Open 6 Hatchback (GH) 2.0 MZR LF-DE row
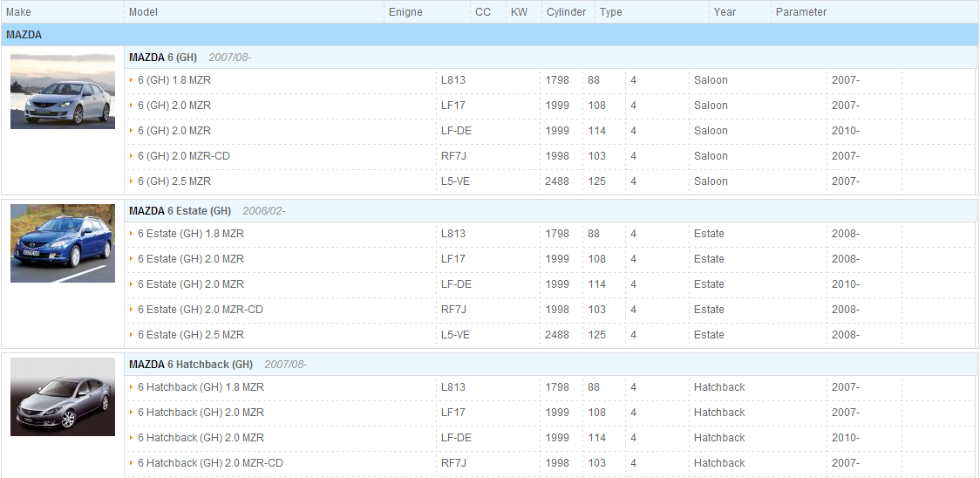 201,438
